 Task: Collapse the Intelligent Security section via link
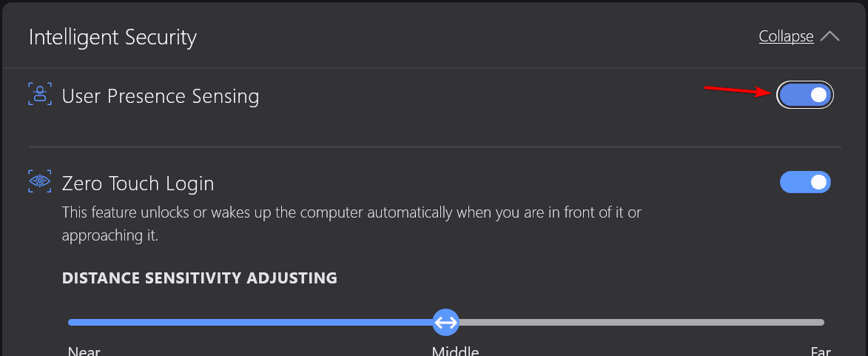[x=786, y=36]
